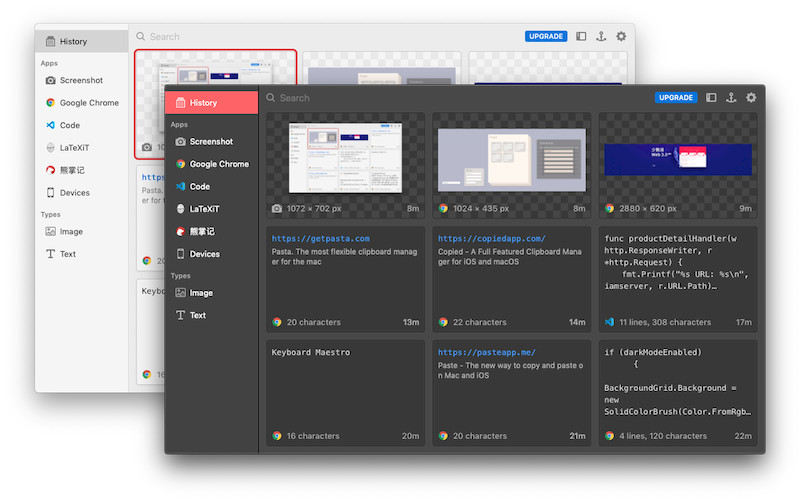Image resolution: width=800 pixels, height=500 pixels.
Task: Click VS Code logo icon in dark sidebar
Action: coord(180,186)
